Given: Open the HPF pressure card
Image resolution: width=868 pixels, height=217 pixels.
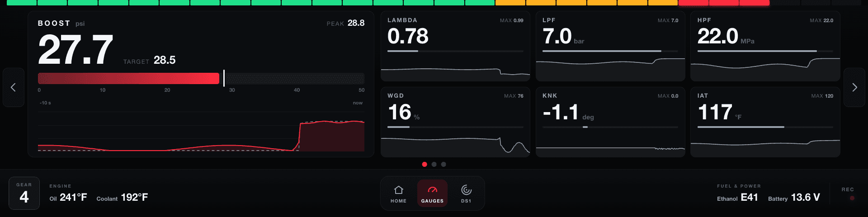Looking at the screenshot, I should [765, 46].
